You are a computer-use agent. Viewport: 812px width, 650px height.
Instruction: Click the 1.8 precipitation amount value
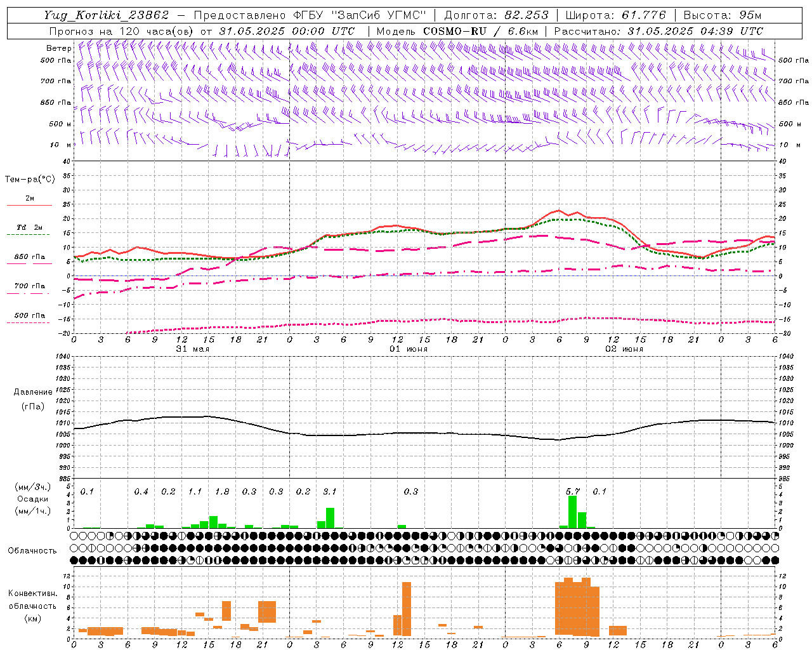222,491
